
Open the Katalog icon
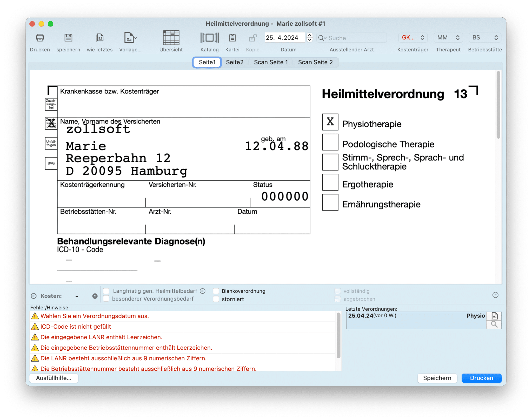pos(209,38)
